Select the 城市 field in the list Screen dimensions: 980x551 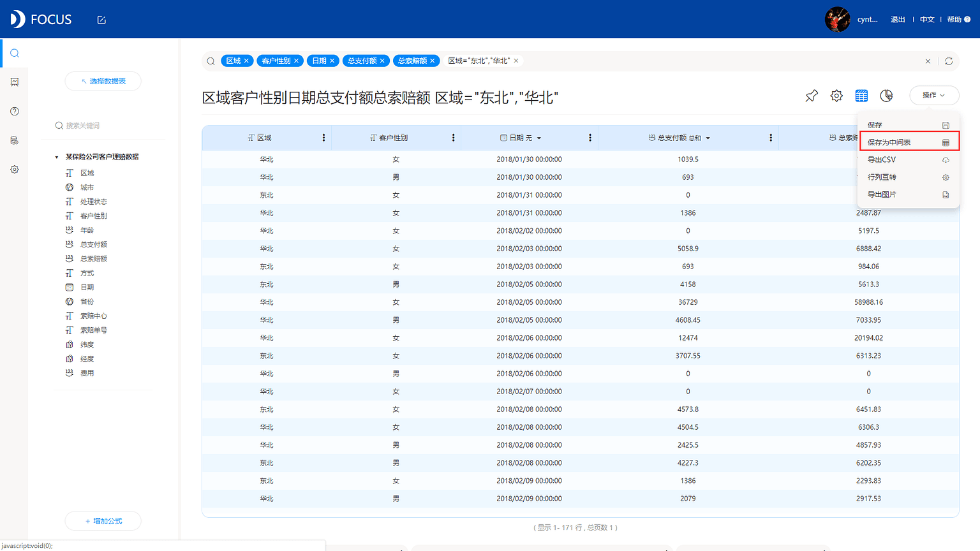(x=87, y=187)
